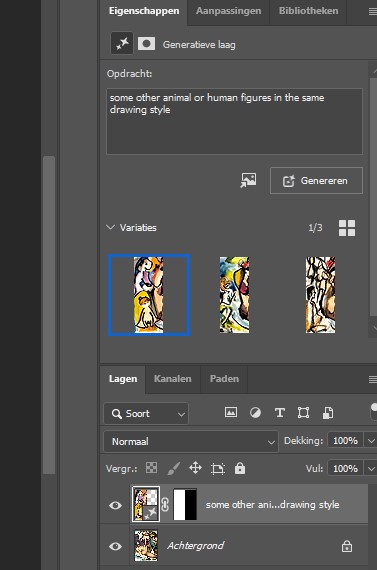Filter layers by pixel layers
The image size is (377, 570).
coord(231,412)
